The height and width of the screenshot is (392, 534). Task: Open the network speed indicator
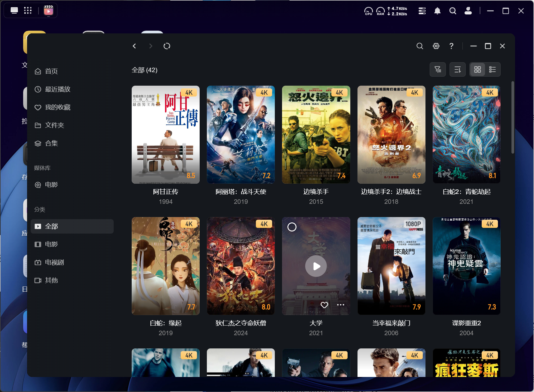[x=397, y=11]
